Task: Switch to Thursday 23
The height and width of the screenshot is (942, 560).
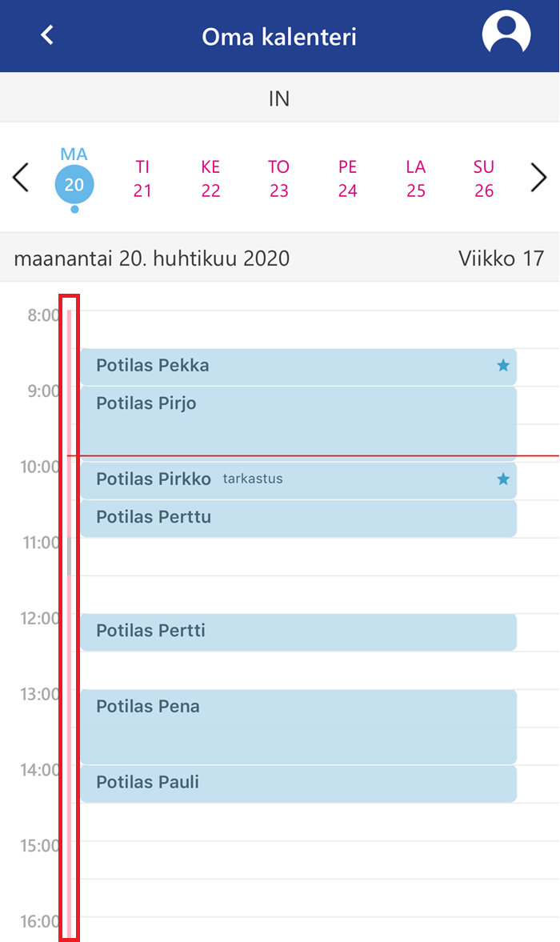Action: tap(278, 178)
